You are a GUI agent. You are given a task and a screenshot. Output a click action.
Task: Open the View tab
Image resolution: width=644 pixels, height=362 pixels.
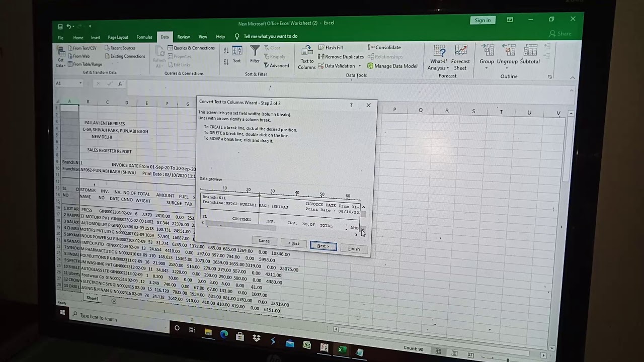(203, 37)
